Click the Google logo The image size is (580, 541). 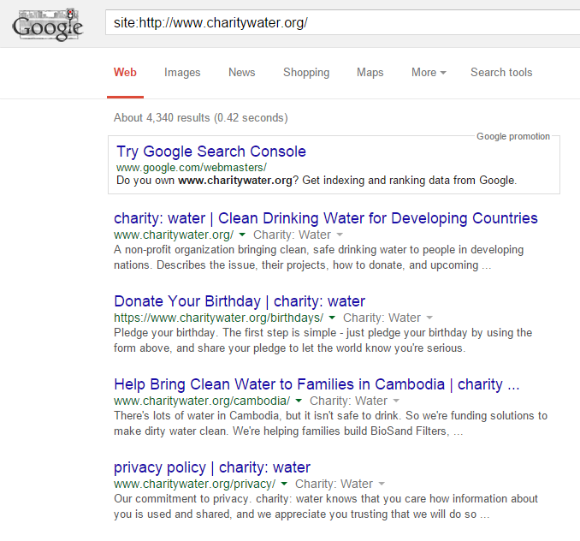tap(47, 25)
